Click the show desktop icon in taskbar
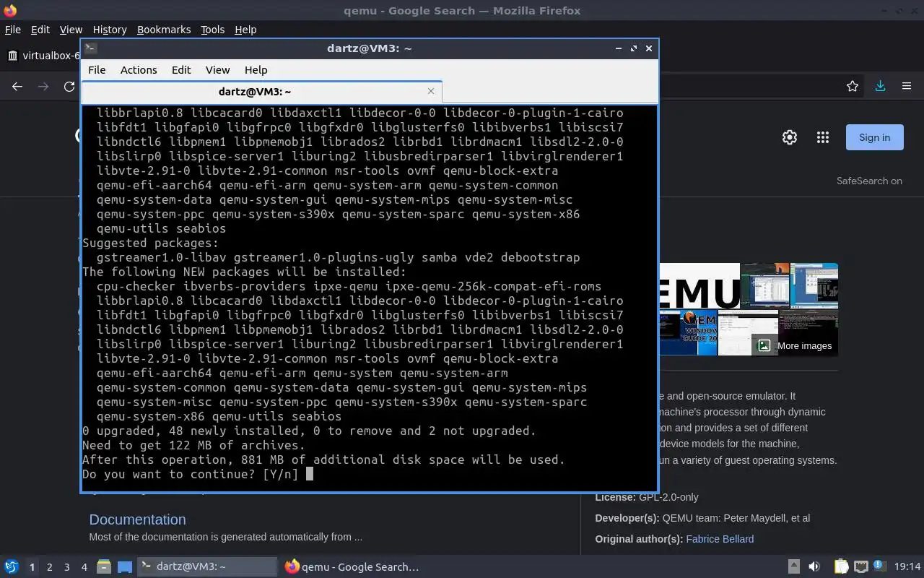This screenshot has width=924, height=578. [x=125, y=567]
